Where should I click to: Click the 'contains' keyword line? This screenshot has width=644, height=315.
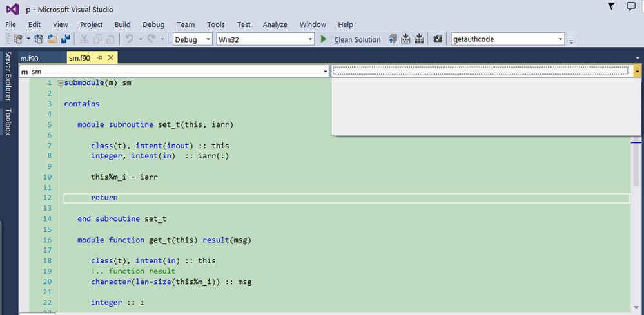82,104
